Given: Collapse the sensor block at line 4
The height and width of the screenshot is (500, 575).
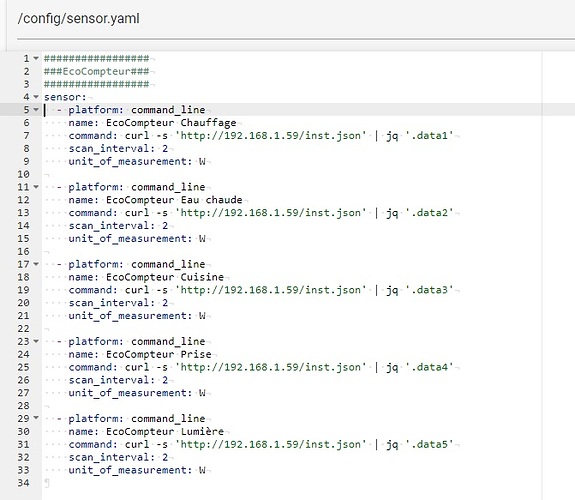Looking at the screenshot, I should click(36, 97).
